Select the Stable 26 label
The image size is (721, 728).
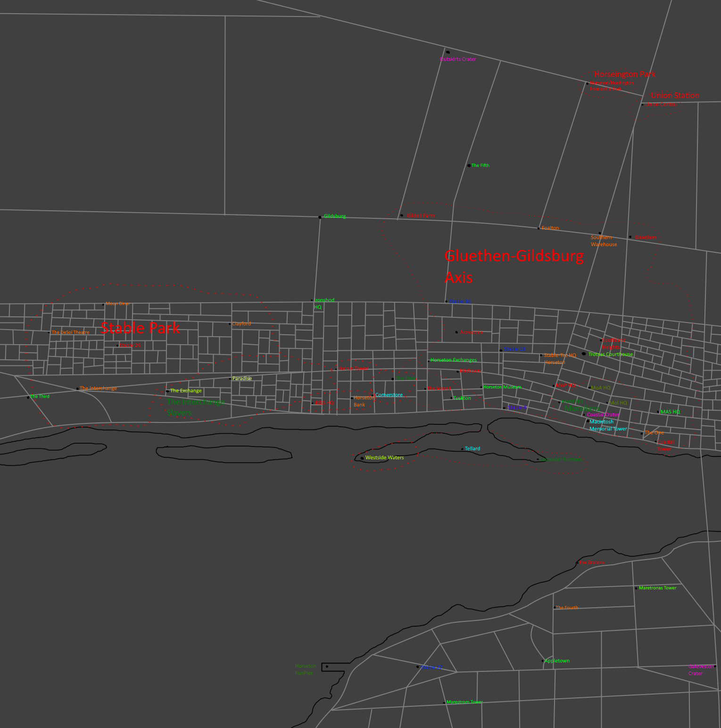pos(130,345)
